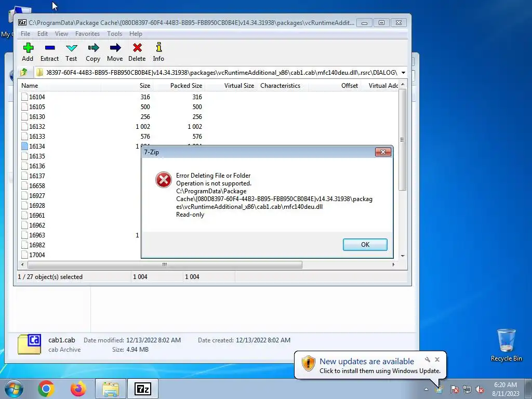Close the Windows Update notification balloon

pos(437,360)
